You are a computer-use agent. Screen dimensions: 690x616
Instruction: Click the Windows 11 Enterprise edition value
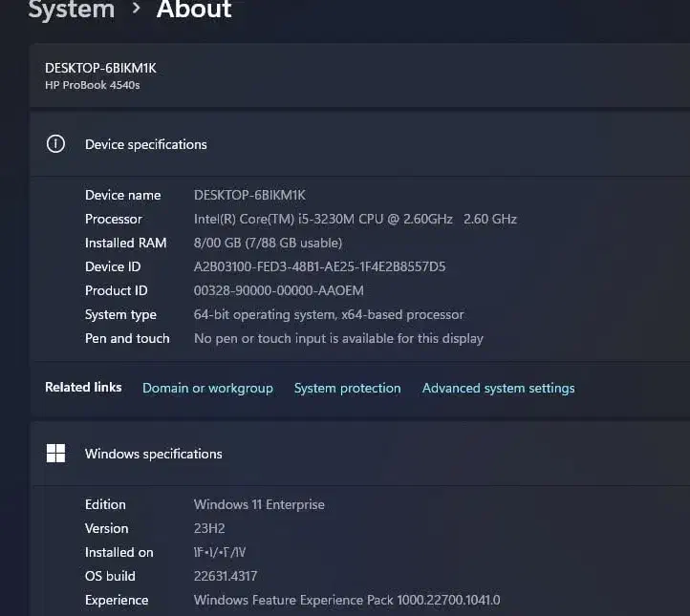coord(259,504)
